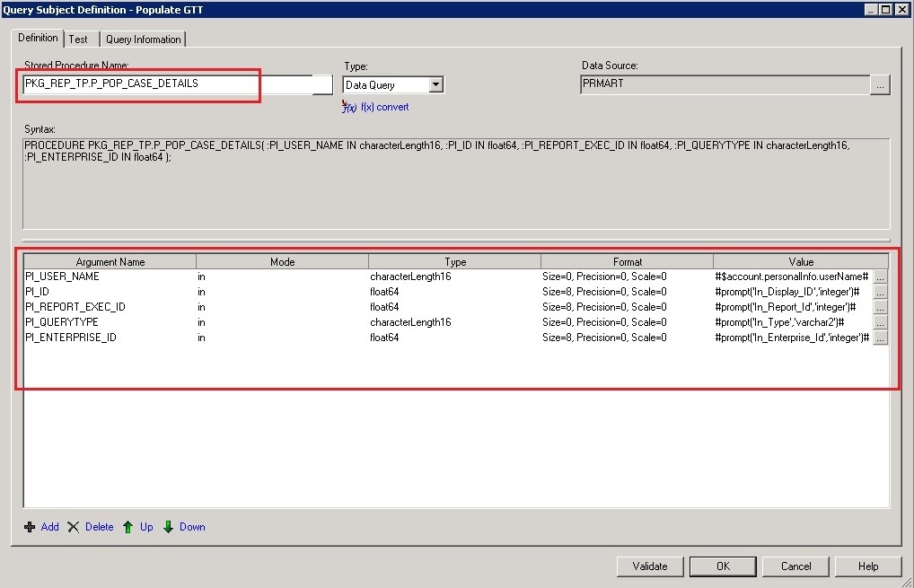Click the green Up arrow icon
This screenshot has width=914, height=588.
tap(127, 527)
